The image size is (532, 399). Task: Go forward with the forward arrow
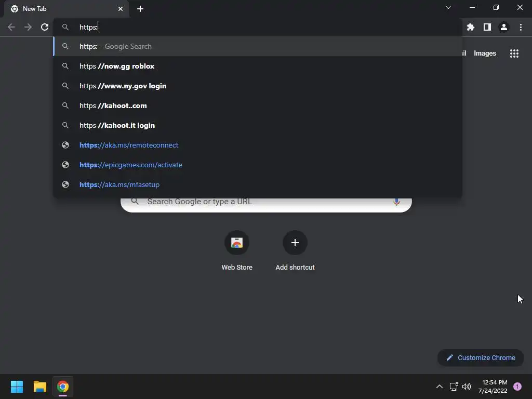(28, 27)
